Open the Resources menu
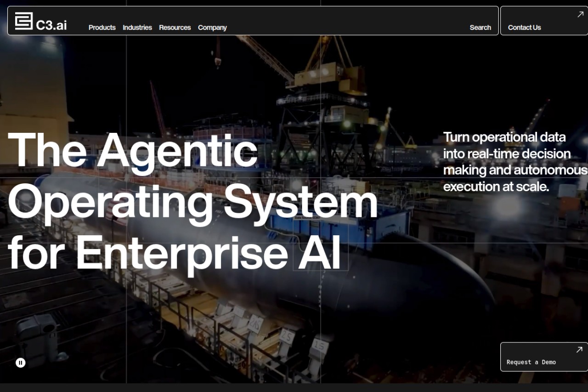The image size is (588, 392). (175, 28)
